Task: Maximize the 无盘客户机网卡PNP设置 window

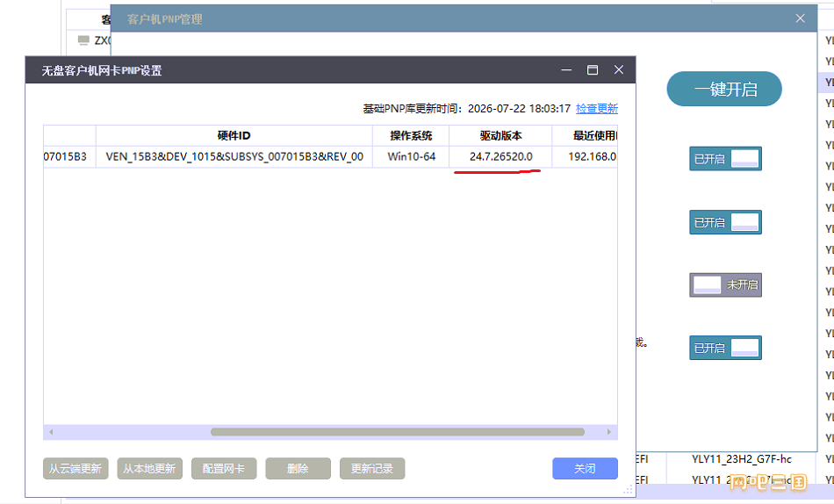Action: (592, 69)
